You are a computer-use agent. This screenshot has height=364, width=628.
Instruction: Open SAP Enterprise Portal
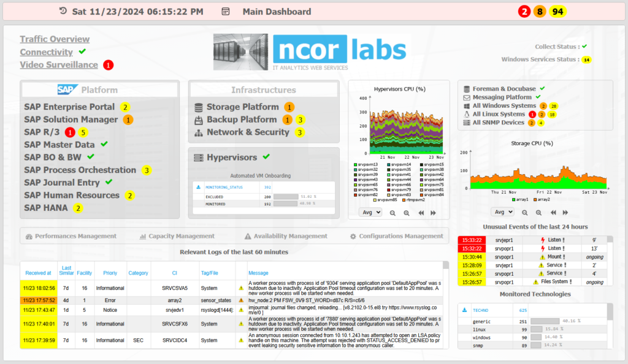click(x=69, y=107)
